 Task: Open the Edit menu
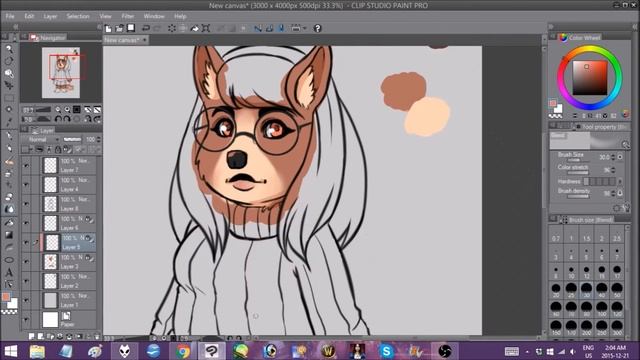(x=29, y=16)
